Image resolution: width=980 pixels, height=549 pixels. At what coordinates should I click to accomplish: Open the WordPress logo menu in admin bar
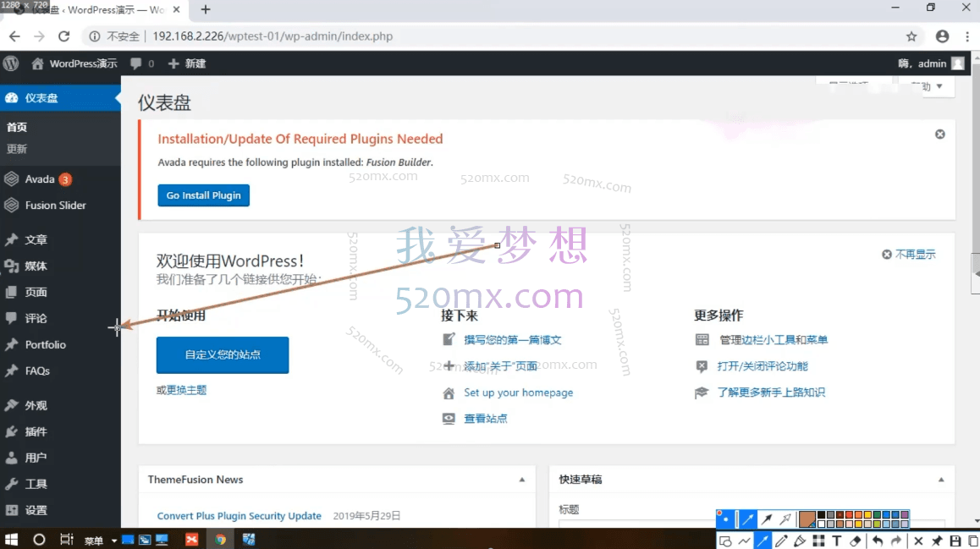(10, 63)
